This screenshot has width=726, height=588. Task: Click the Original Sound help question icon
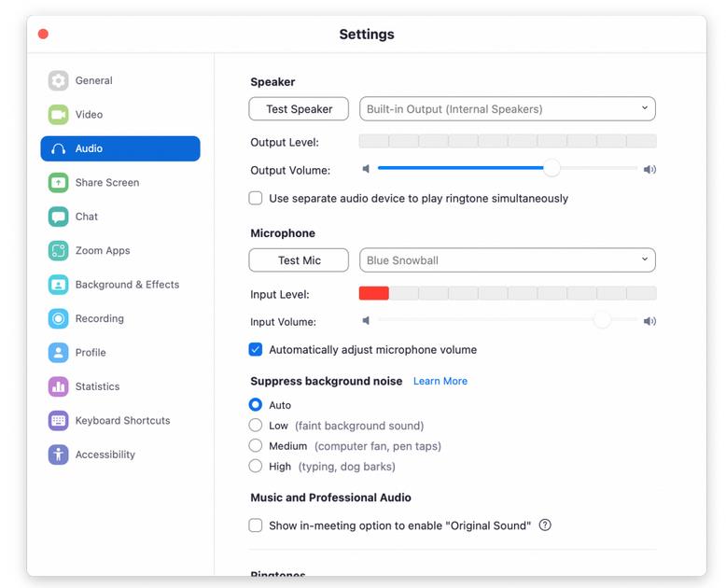point(545,525)
